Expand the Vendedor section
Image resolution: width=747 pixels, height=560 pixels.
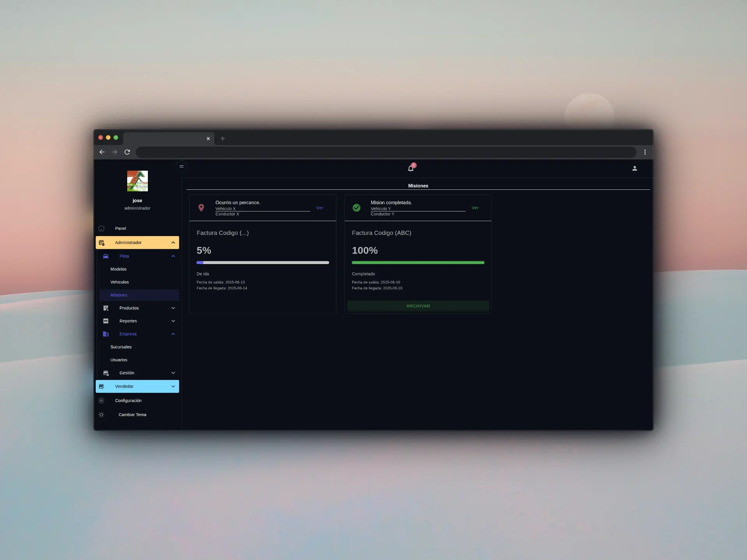click(173, 387)
